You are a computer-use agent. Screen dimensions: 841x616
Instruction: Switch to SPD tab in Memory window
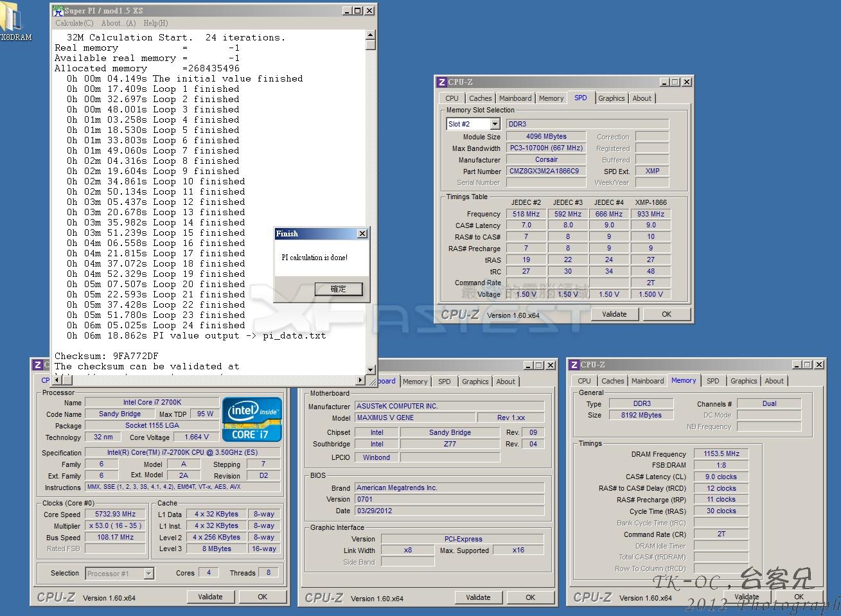pyautogui.click(x=713, y=381)
